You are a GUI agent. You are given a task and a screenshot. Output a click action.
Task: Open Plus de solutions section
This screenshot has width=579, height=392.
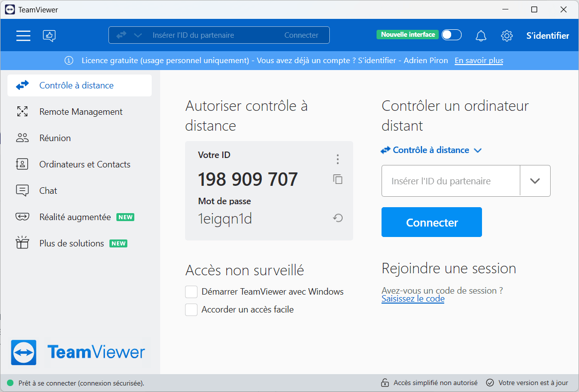[x=80, y=243]
